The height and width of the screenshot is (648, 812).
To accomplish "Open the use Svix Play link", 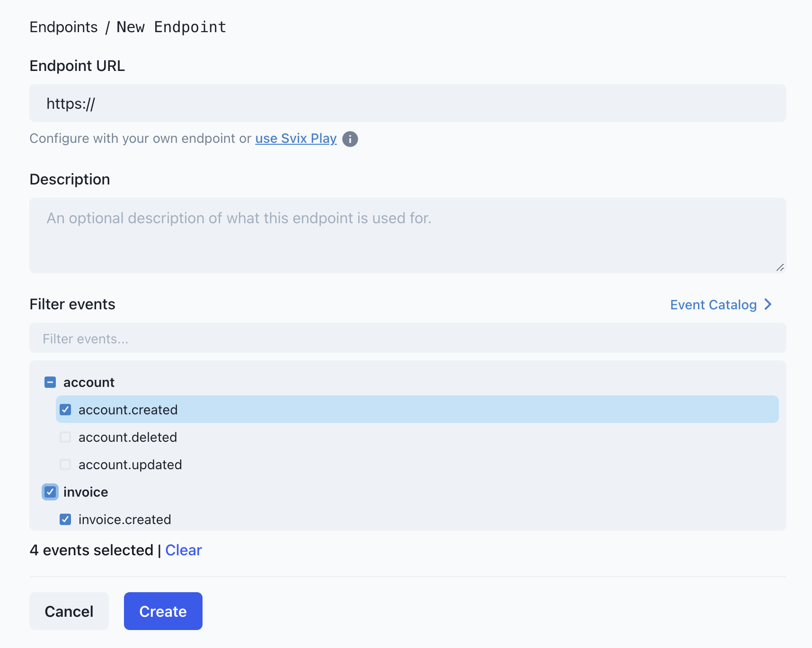I will point(295,138).
